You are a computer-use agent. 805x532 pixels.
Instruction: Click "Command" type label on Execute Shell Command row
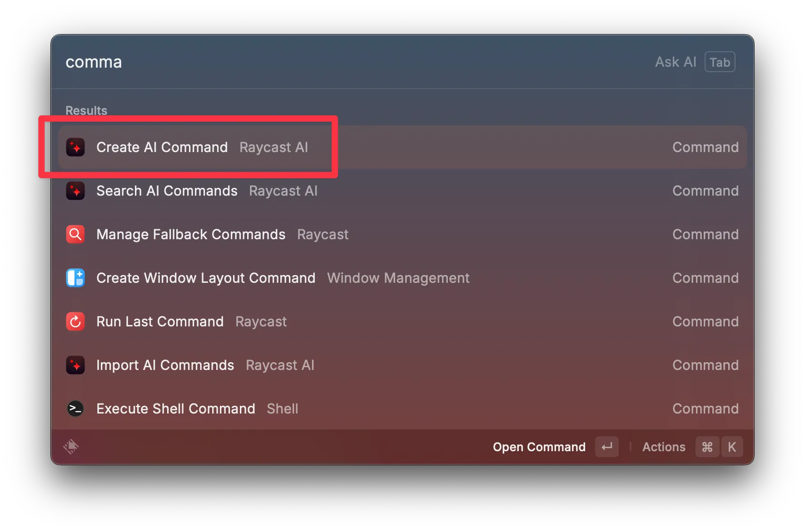pos(706,409)
